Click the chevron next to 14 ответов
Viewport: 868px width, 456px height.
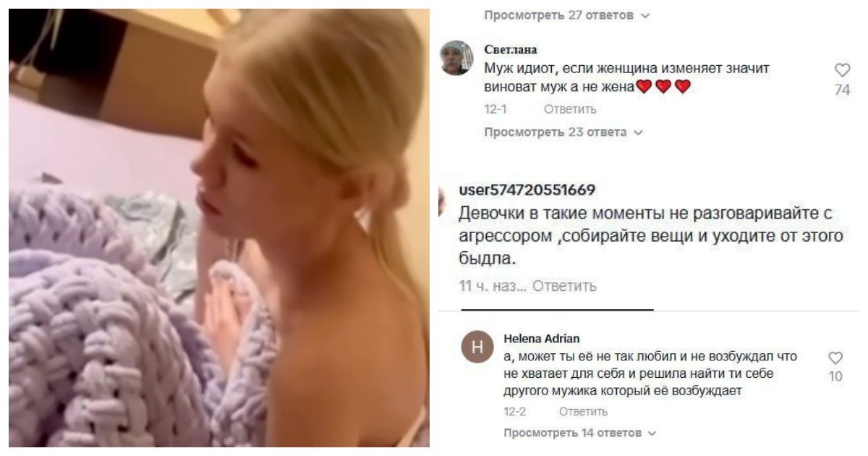[x=651, y=434]
